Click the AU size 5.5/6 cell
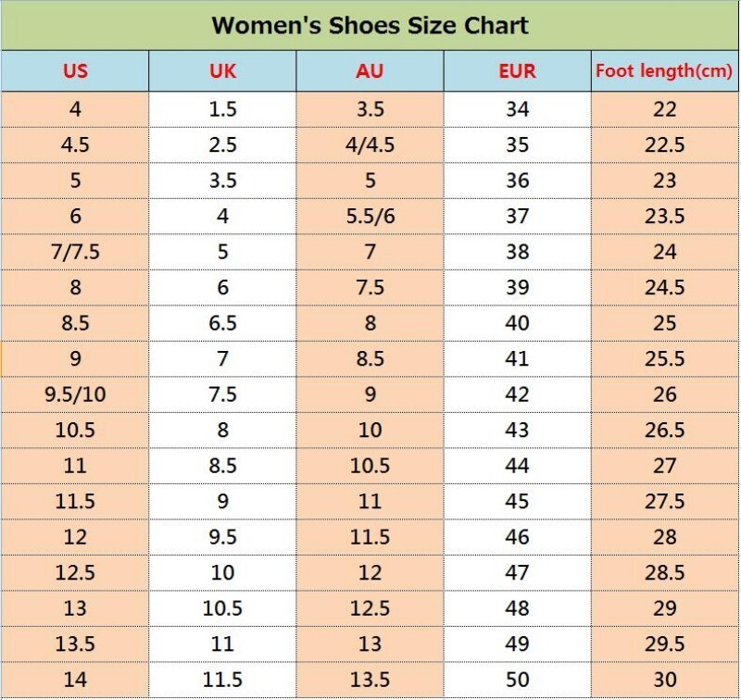 pyautogui.click(x=370, y=217)
